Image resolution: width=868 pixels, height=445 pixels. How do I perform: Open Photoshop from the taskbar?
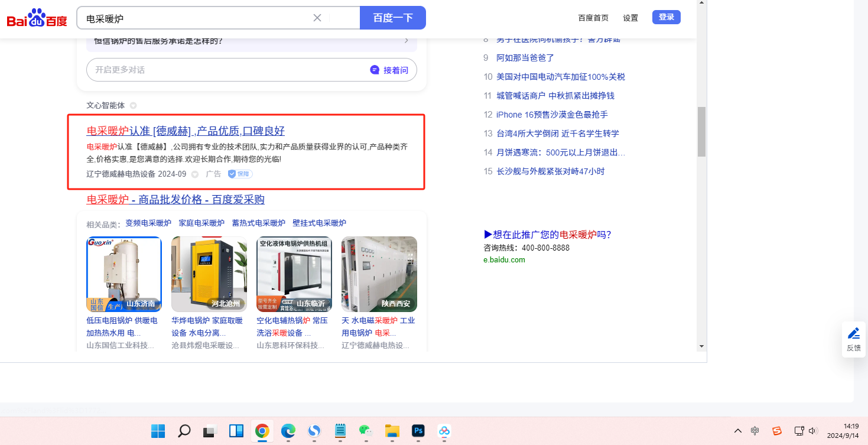click(418, 431)
